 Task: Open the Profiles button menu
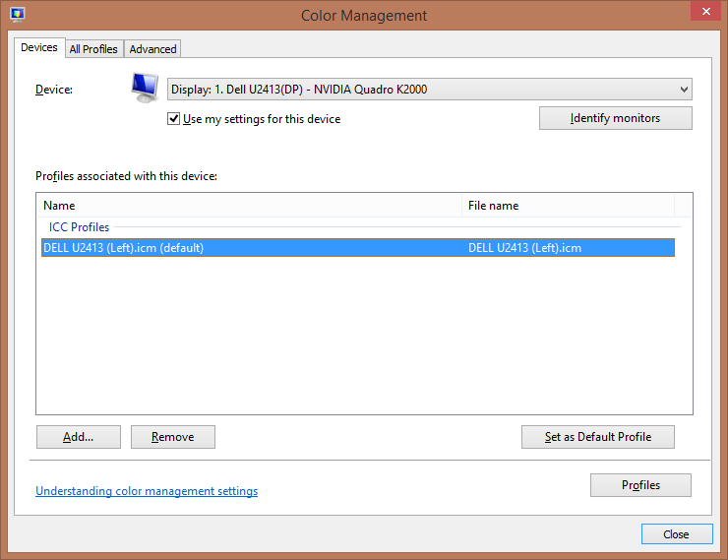pos(640,485)
